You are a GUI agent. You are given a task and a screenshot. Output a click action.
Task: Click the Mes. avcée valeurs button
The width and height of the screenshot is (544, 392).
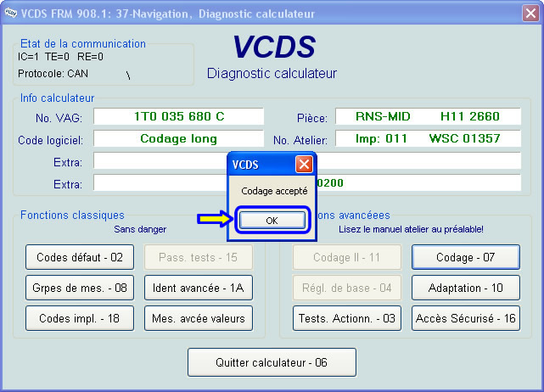tap(199, 318)
